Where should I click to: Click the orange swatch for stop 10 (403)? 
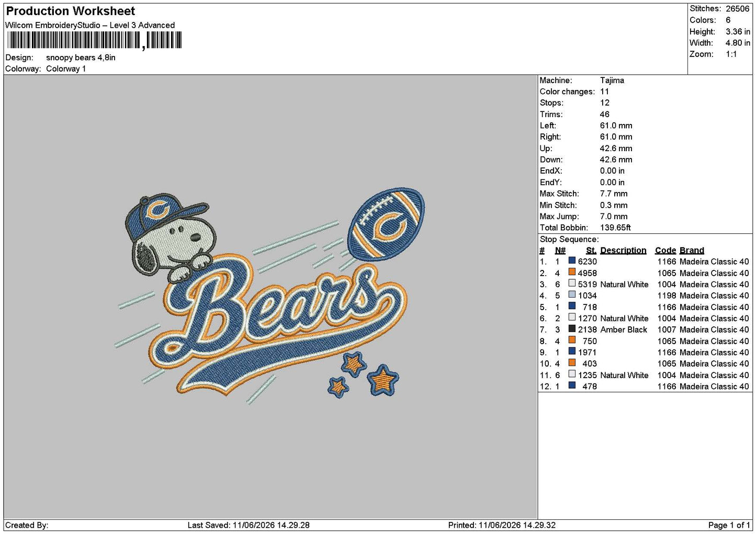coord(572,362)
